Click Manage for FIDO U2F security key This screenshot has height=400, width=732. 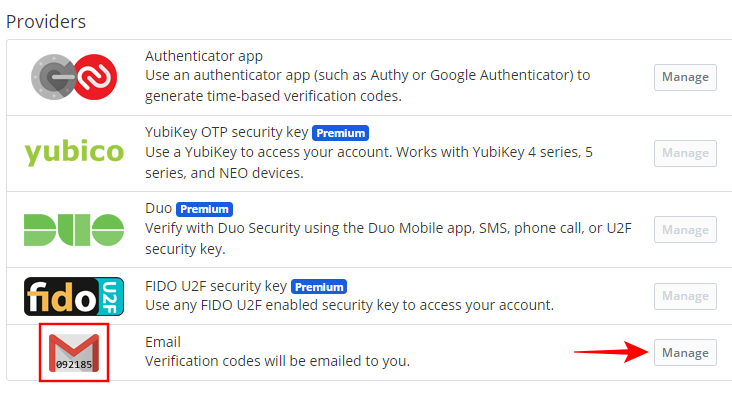685,296
